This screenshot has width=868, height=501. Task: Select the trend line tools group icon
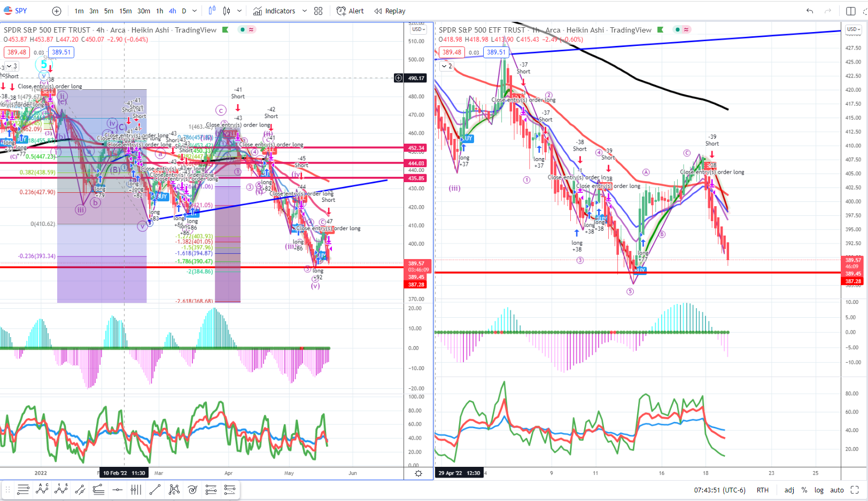click(x=23, y=489)
